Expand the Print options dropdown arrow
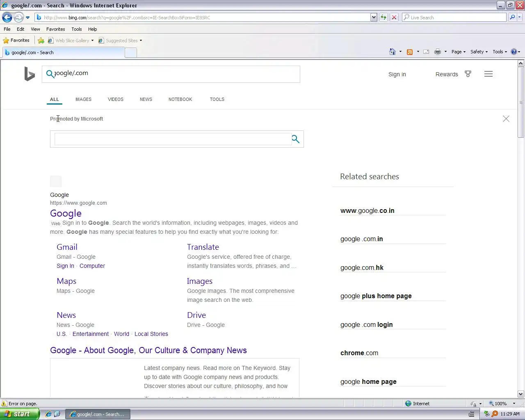Image resolution: width=525 pixels, height=420 pixels. [445, 52]
